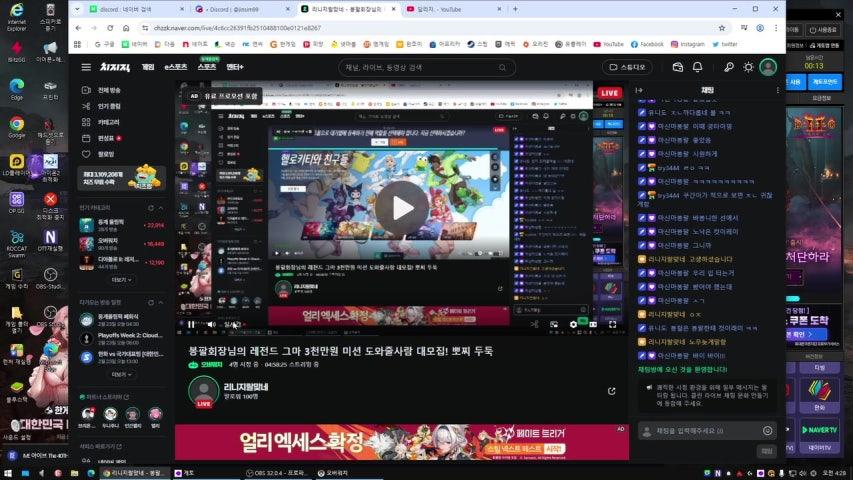This screenshot has height=480, width=853.
Task: Mute the player volume
Action: point(211,324)
